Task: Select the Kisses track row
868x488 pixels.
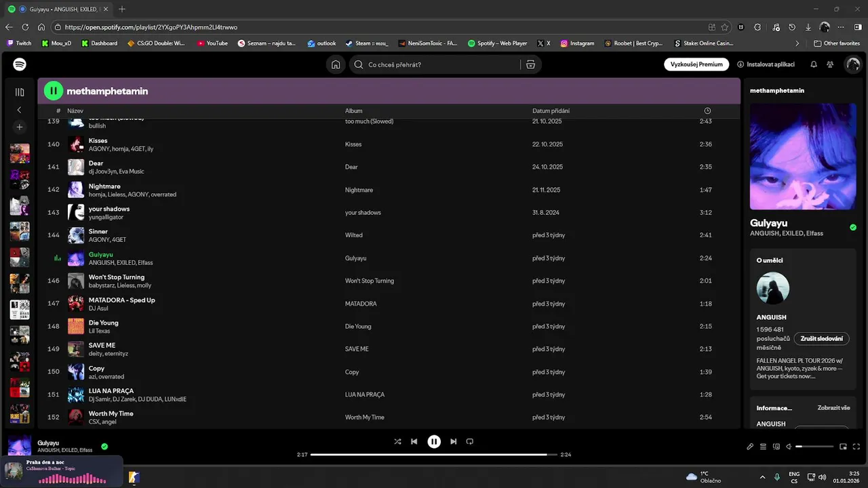Action: coord(389,144)
